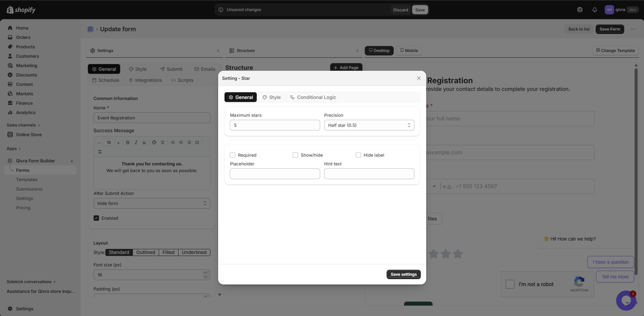The image size is (644, 316).
Task: Open Shopify Settings at sidebar bottom
Action: (x=24, y=309)
